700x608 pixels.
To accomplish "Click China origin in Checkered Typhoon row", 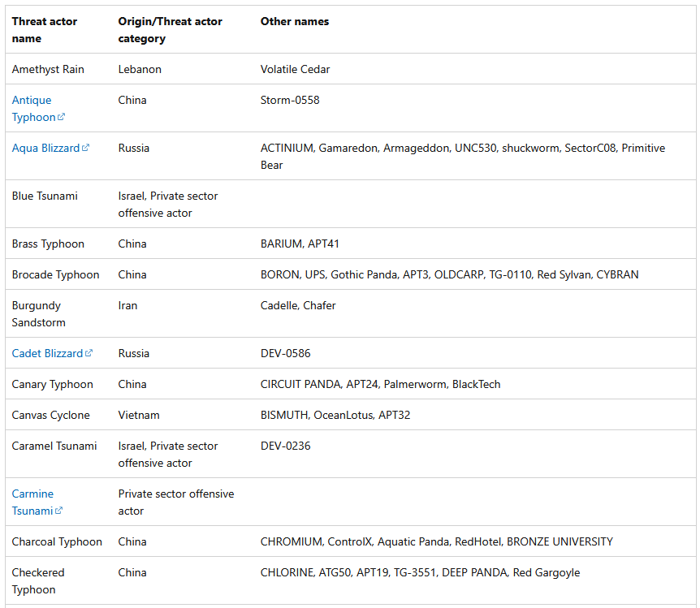I will [132, 572].
